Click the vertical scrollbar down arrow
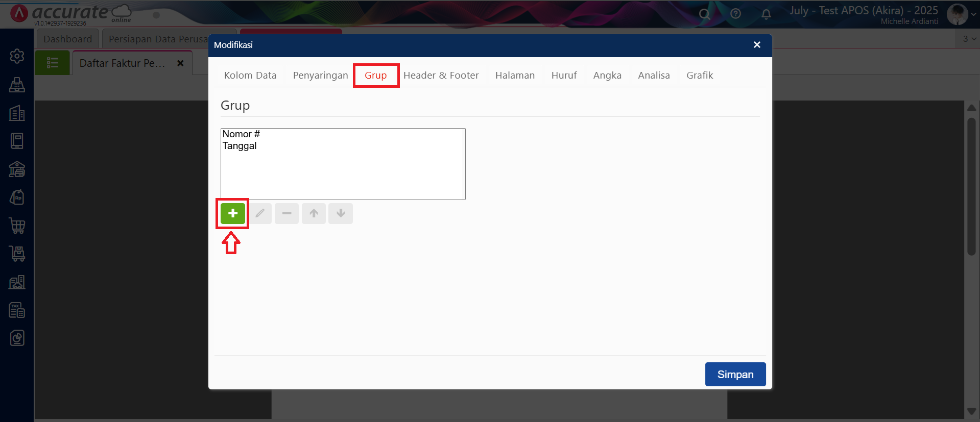 pos(972,412)
